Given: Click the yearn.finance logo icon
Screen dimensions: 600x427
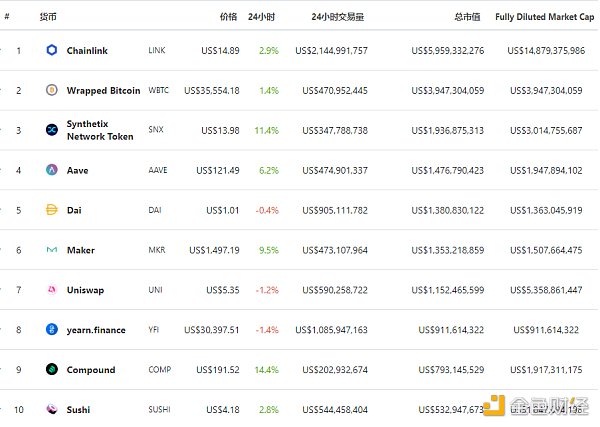Looking at the screenshot, I should [x=52, y=330].
